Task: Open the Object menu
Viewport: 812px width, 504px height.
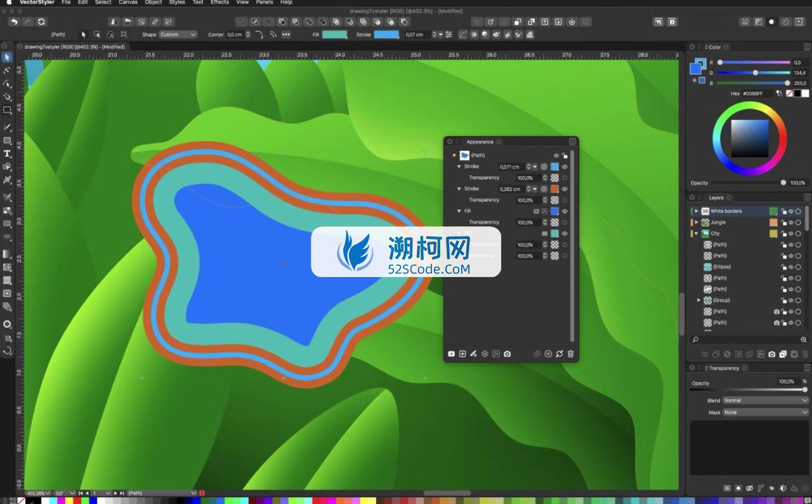Action: click(x=154, y=3)
